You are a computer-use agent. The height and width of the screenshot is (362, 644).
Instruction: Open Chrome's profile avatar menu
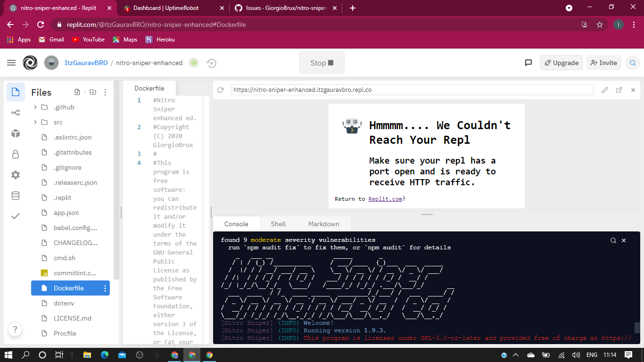(619, 25)
